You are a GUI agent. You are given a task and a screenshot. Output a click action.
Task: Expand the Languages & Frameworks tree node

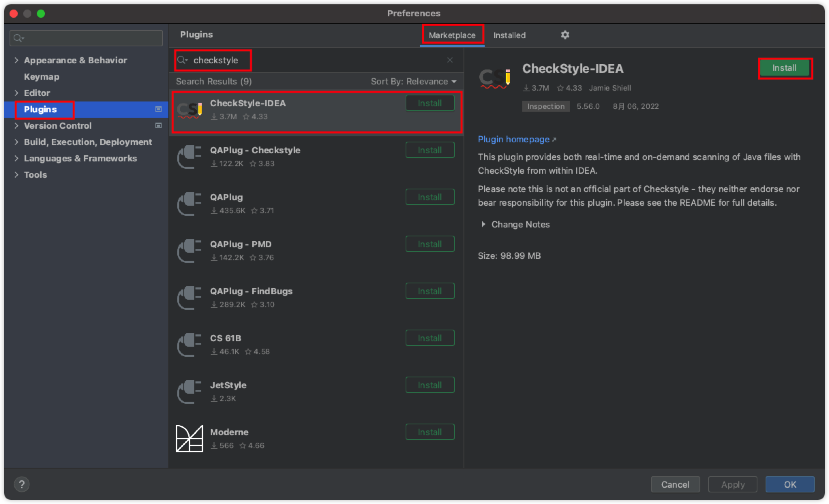[16, 158]
